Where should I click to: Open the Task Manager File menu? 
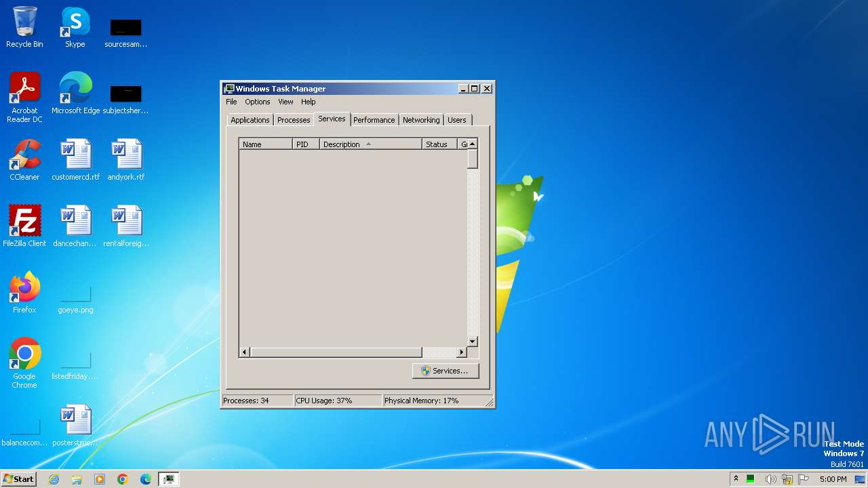point(231,102)
